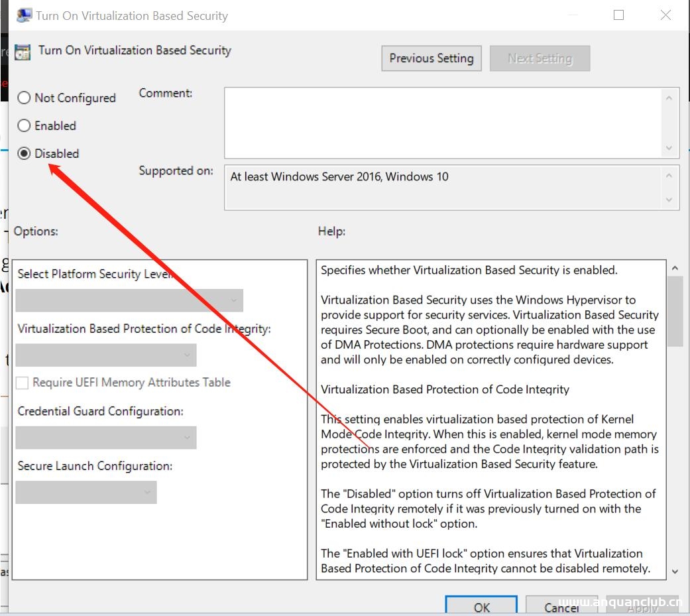
Task: Click the Comment box scroll up arrow
Action: (669, 99)
